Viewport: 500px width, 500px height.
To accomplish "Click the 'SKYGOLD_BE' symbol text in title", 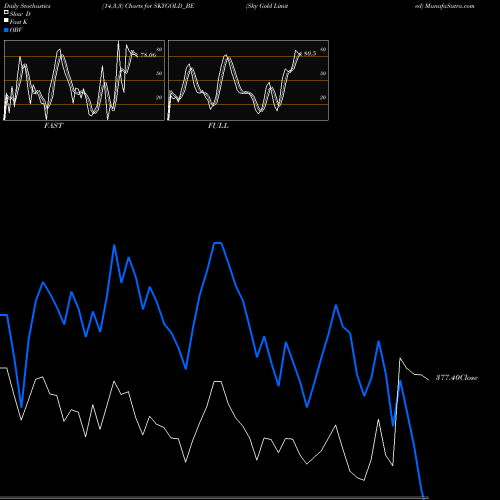I will click(x=174, y=6).
